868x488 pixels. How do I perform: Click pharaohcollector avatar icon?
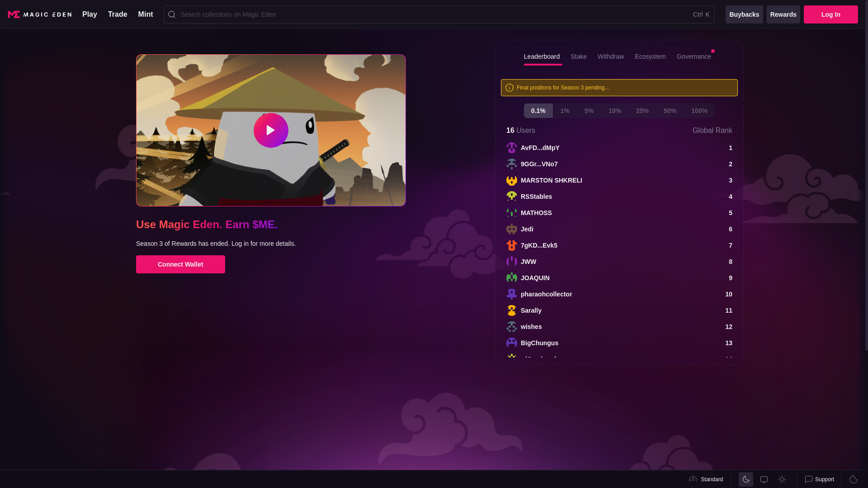pyautogui.click(x=512, y=294)
